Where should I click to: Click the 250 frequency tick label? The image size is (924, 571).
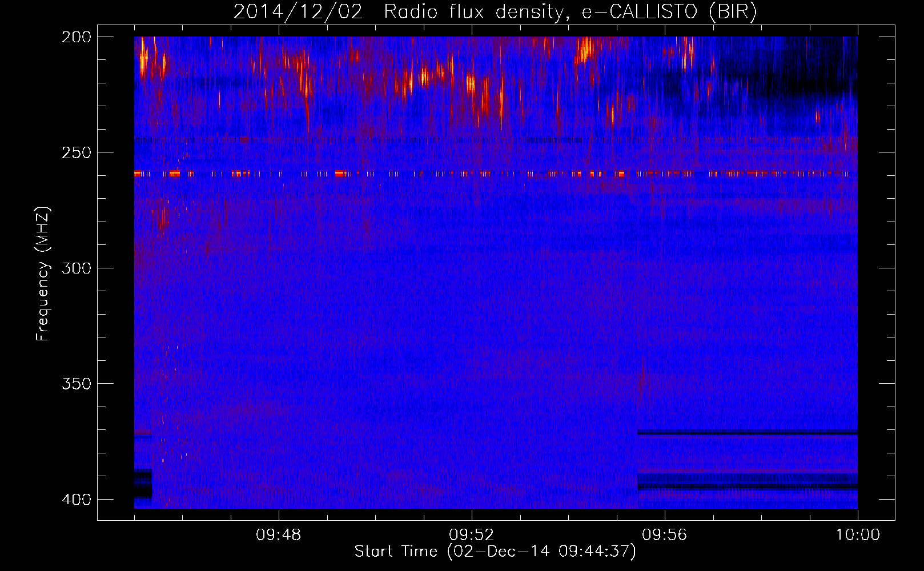point(77,152)
